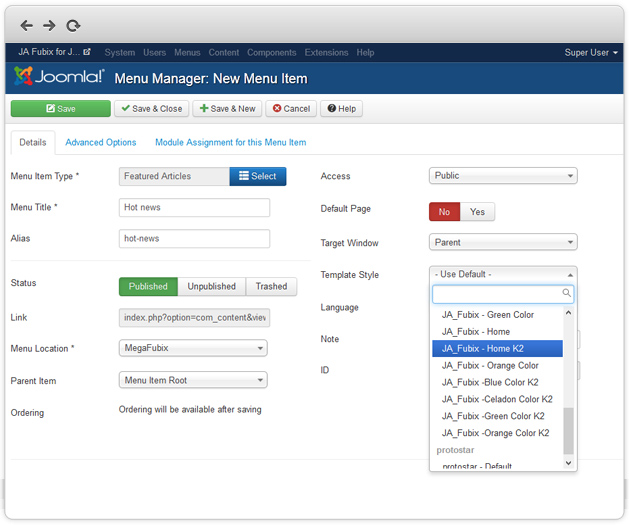629x525 pixels.
Task: Open Target Window dropdown showing Parent
Action: tap(503, 242)
